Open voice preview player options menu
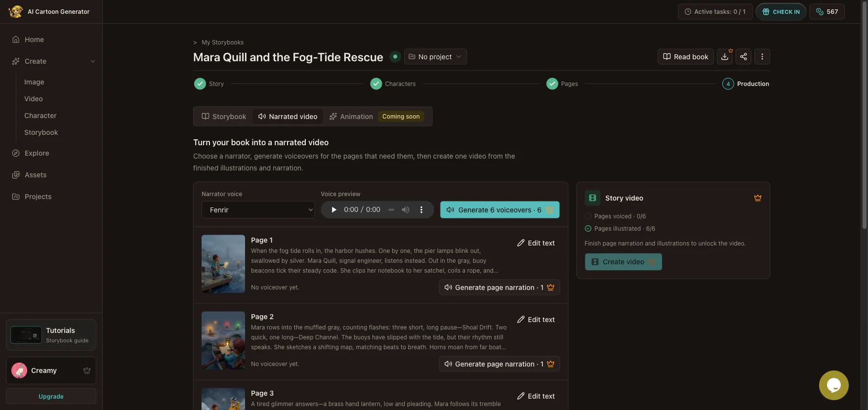This screenshot has width=868, height=410. [x=421, y=210]
